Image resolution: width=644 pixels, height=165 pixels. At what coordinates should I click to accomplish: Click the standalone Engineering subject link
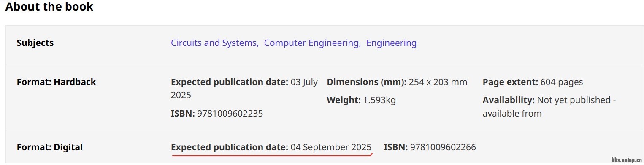(x=391, y=43)
